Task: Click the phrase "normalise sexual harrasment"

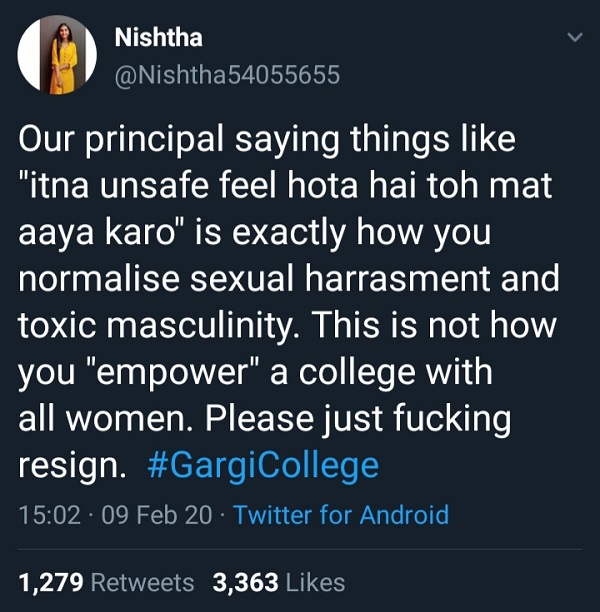Action: click(x=248, y=280)
